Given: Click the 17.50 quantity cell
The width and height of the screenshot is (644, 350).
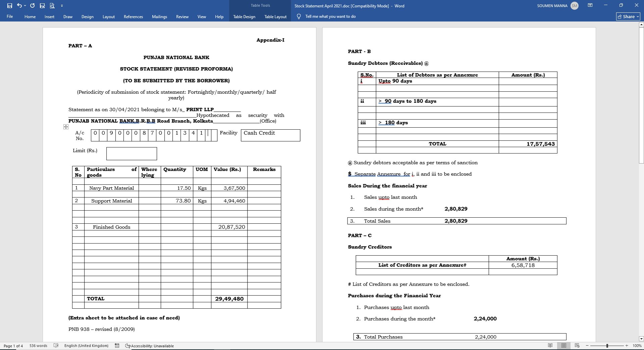Looking at the screenshot, I should pyautogui.click(x=177, y=188).
